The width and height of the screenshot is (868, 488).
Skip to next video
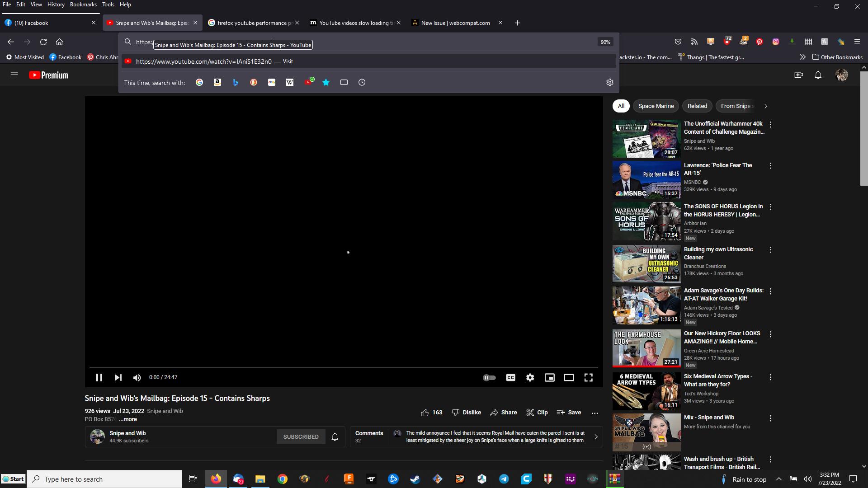point(118,377)
